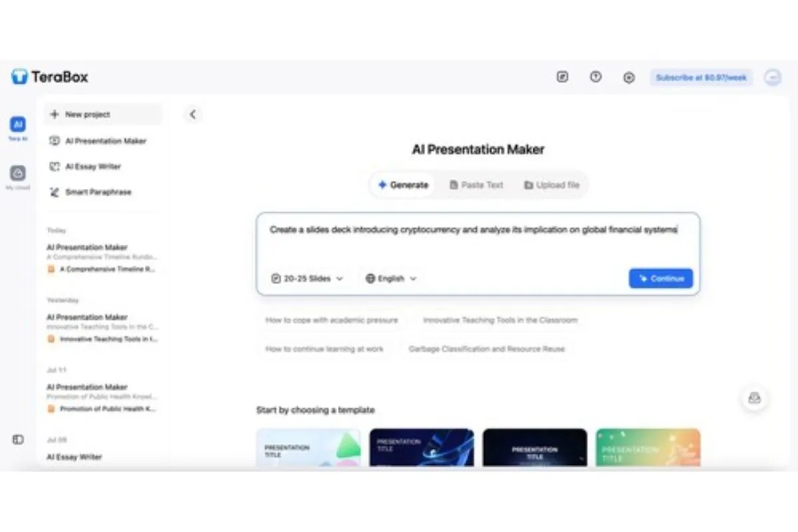Screen dimensions: 798x532
Task: Click Subscribe at $0.97/week button
Action: [x=701, y=78]
